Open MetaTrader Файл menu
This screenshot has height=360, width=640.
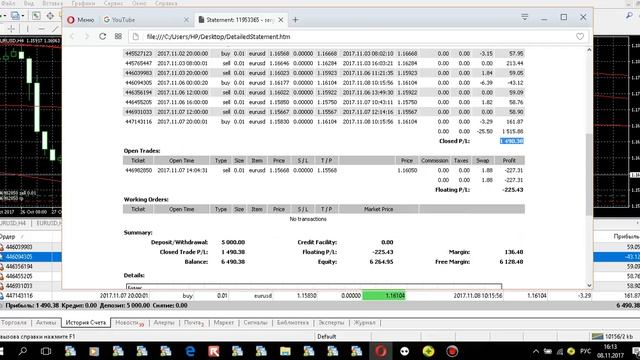point(8,3)
